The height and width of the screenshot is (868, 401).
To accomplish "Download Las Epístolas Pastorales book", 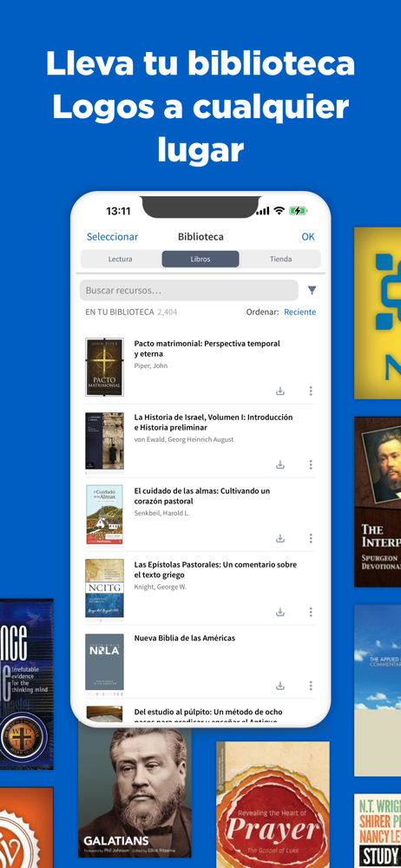I will (x=280, y=612).
